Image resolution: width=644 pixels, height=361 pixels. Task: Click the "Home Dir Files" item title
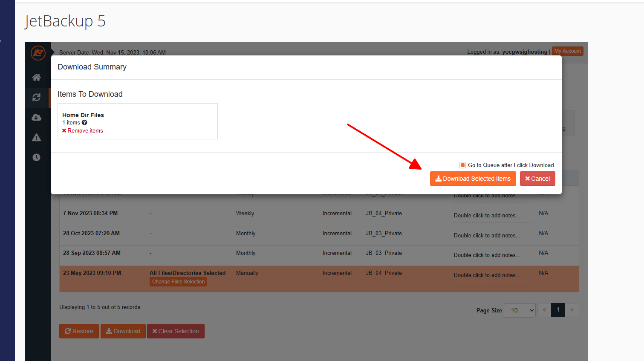(x=83, y=115)
